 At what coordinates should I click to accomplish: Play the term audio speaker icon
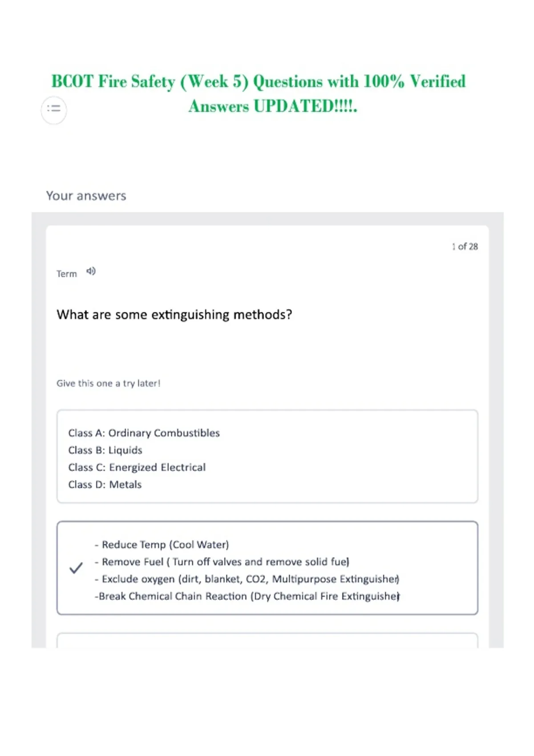(x=91, y=271)
